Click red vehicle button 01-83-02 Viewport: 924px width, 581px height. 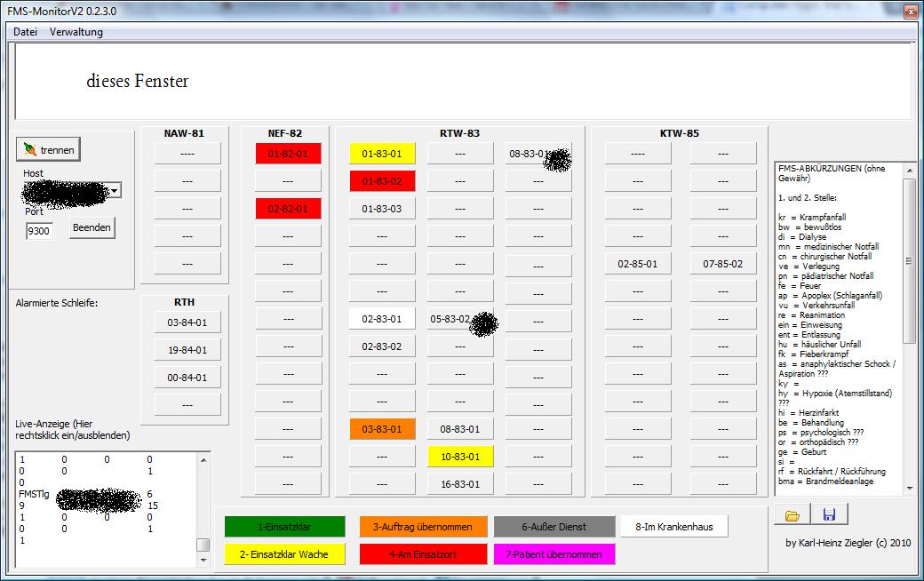point(382,181)
